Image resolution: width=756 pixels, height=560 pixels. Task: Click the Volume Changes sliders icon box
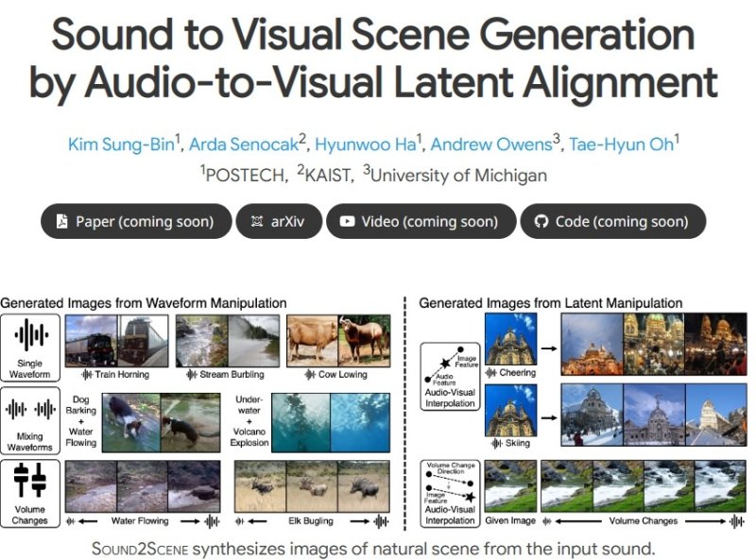pyautogui.click(x=30, y=491)
